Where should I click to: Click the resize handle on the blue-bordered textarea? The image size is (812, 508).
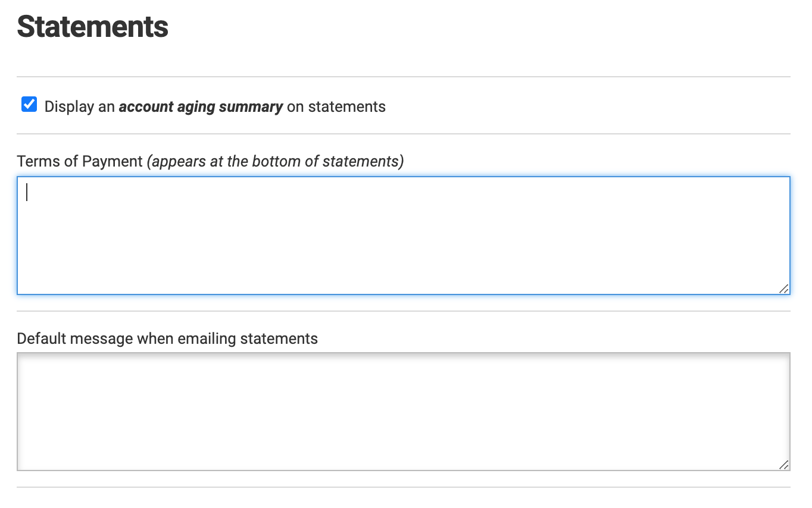(x=783, y=289)
